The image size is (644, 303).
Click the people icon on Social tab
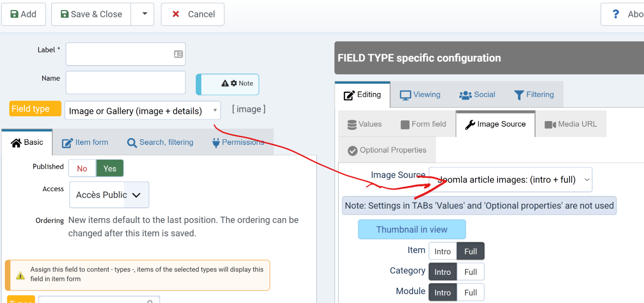(465, 95)
